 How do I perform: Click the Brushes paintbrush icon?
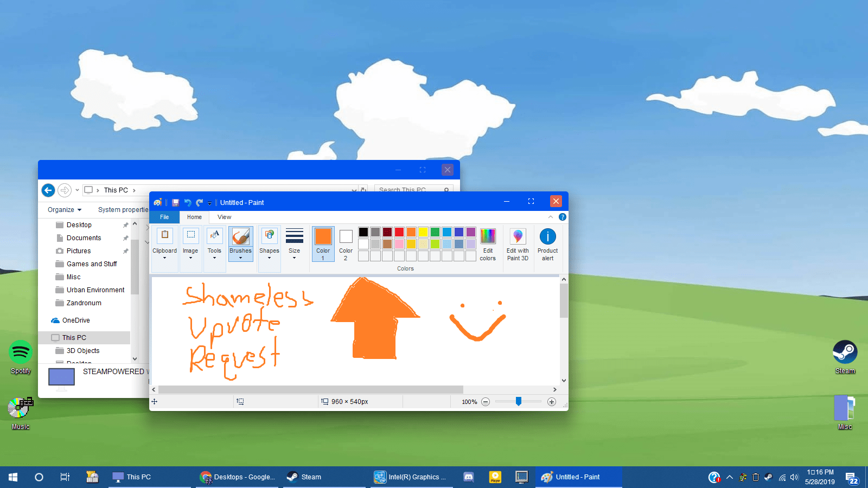point(240,236)
